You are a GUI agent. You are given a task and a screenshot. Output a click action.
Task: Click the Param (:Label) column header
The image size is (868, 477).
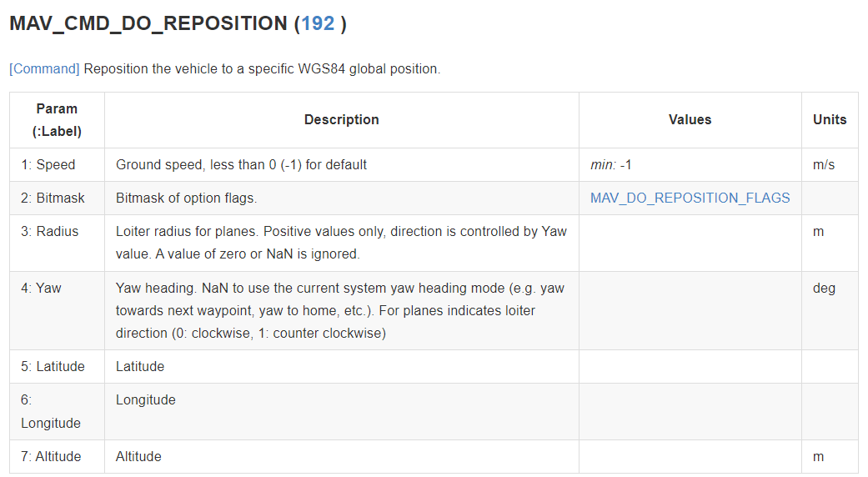tap(57, 120)
